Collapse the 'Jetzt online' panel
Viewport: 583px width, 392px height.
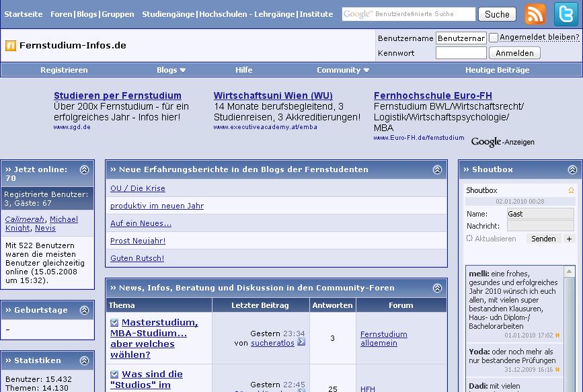point(84,170)
